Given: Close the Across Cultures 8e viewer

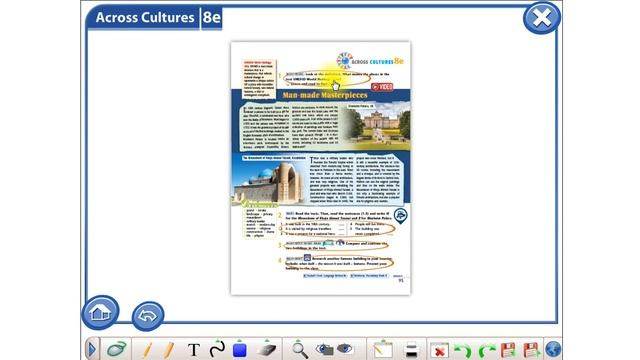Looking at the screenshot, I should click(x=542, y=18).
